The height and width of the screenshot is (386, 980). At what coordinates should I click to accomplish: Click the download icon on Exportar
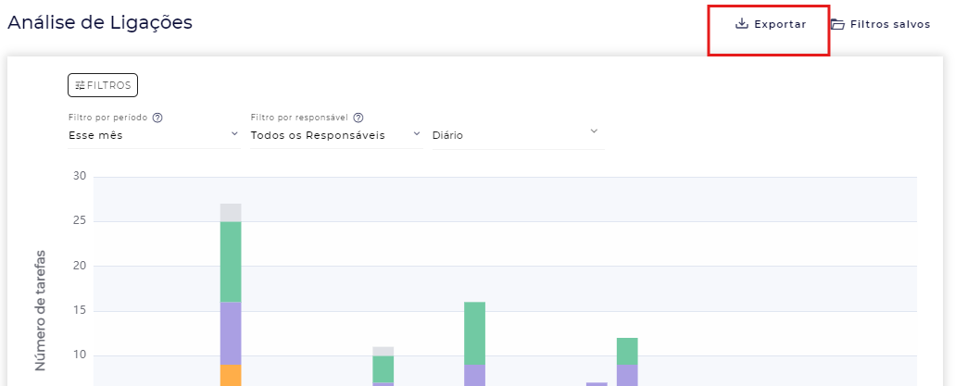point(741,24)
